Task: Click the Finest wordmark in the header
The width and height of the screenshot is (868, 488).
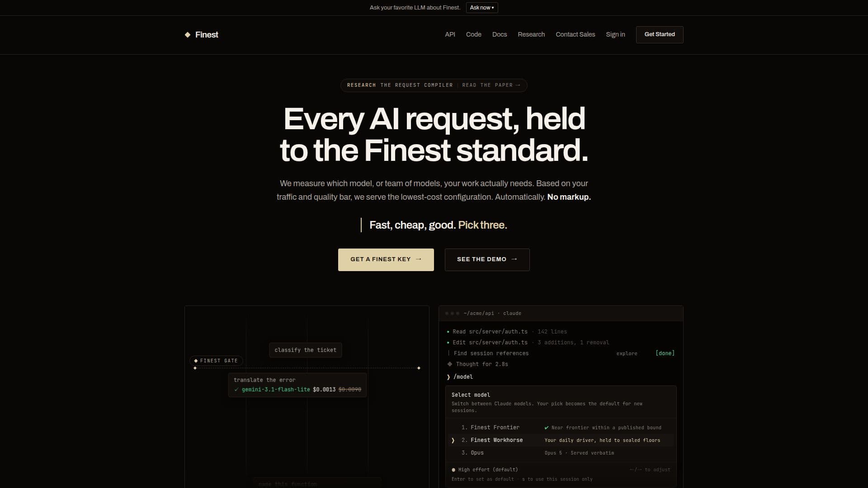Action: point(207,35)
